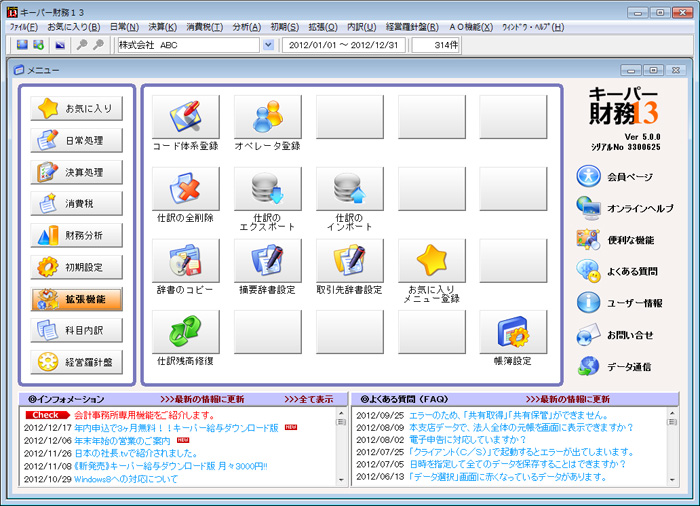Select 財務分析 sidebar button
The width and height of the screenshot is (700, 506).
(76, 235)
